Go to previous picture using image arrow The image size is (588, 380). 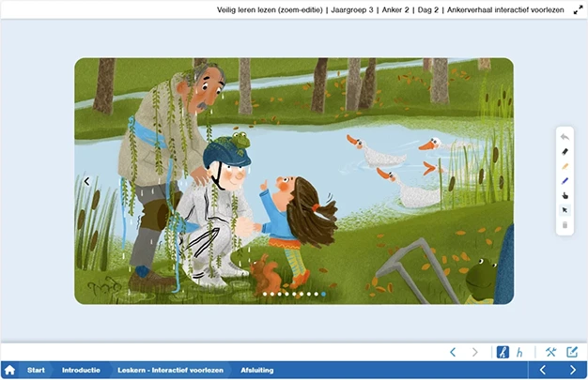tap(87, 181)
